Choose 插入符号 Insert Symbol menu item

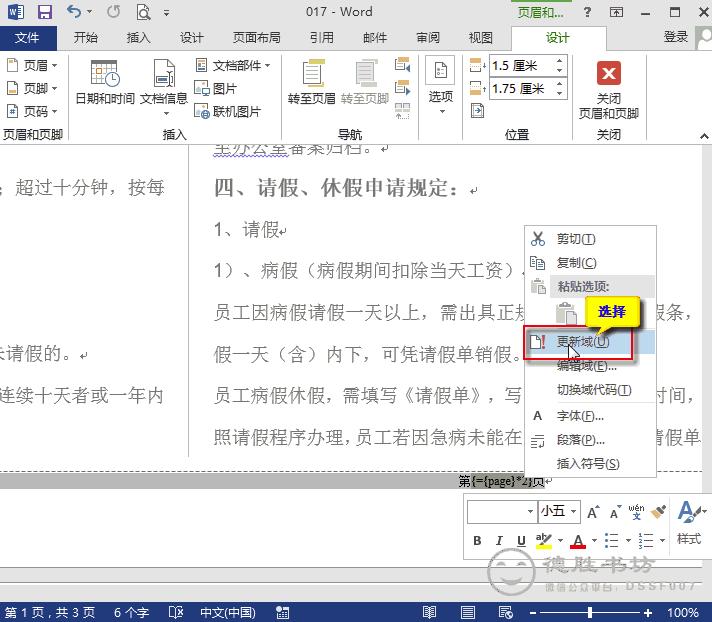(x=590, y=464)
